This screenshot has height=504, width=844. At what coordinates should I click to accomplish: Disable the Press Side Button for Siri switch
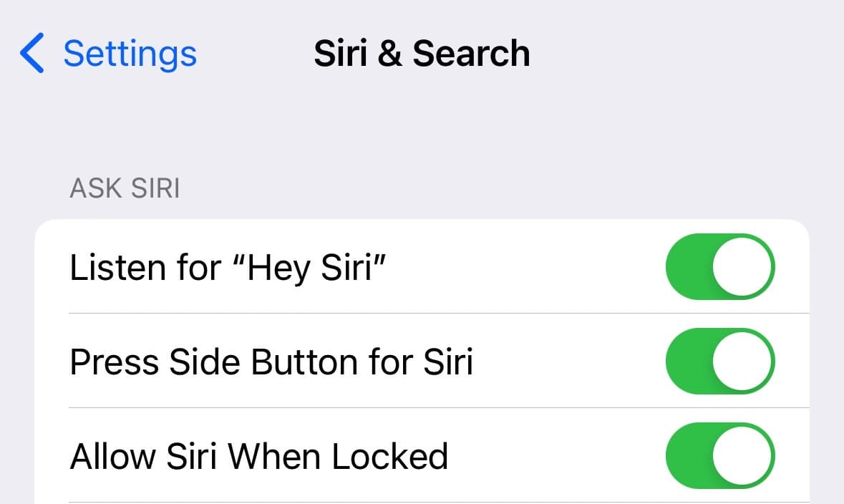(x=720, y=361)
